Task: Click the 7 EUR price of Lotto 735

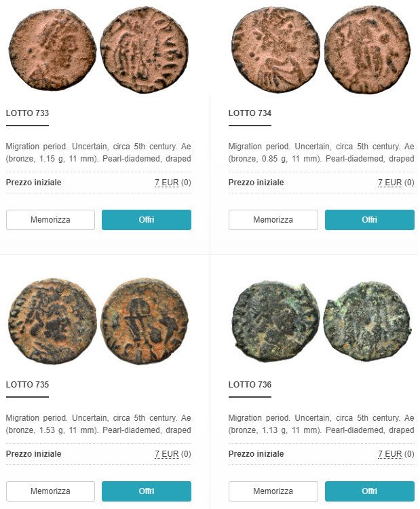Action: pos(167,454)
